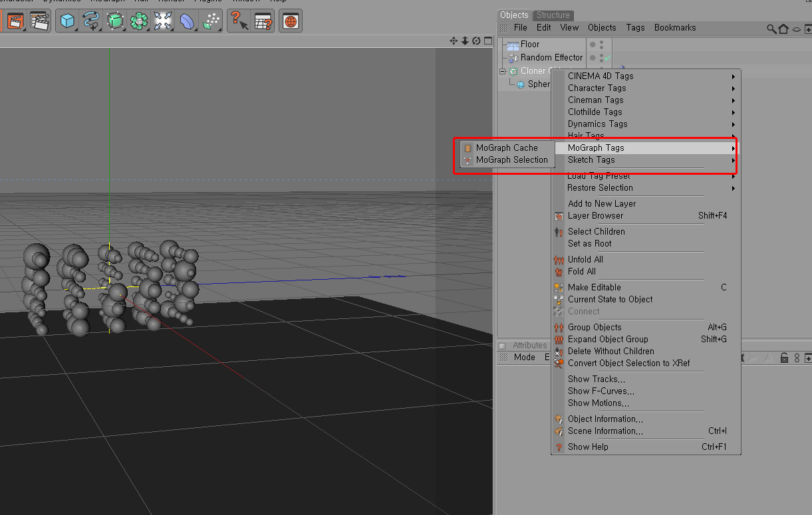This screenshot has height=515, width=812.
Task: Expand the Character Tags submenu
Action: 646,88
